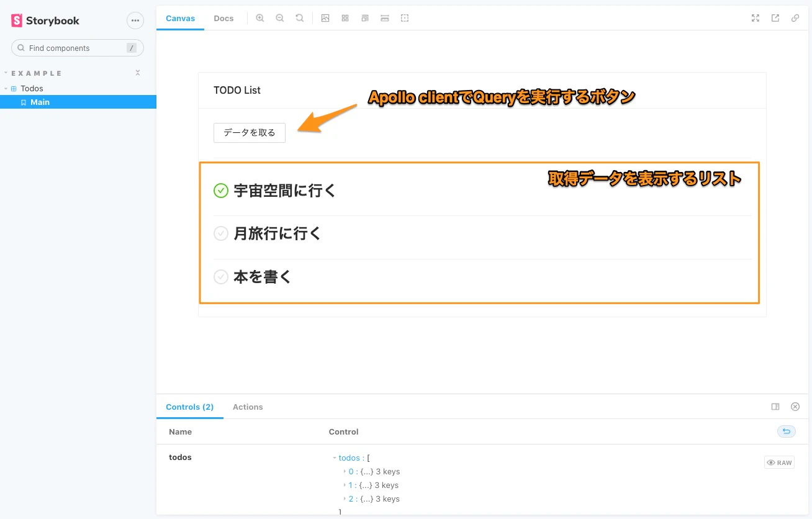Reset the canvas zoom level
This screenshot has height=519, width=812.
click(300, 18)
